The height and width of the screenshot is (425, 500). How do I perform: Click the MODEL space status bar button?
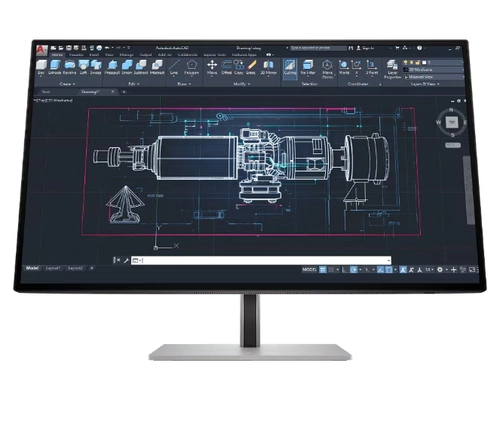[309, 269]
